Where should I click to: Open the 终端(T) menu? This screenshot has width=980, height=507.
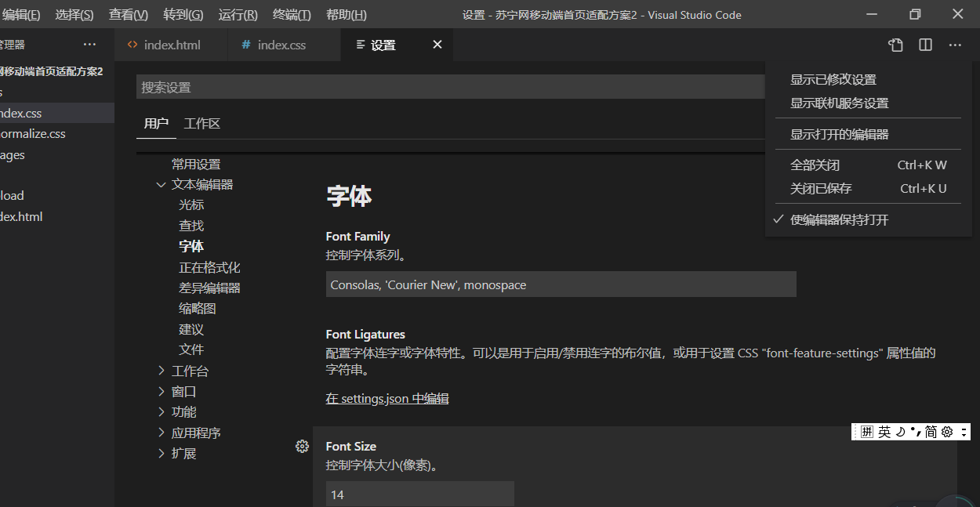(x=292, y=15)
